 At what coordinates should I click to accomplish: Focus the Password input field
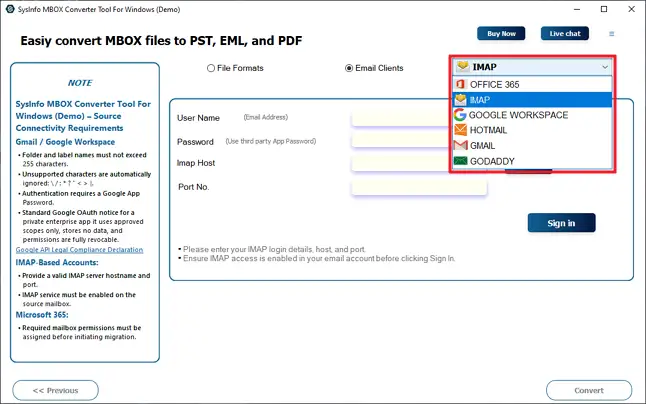pos(402,140)
